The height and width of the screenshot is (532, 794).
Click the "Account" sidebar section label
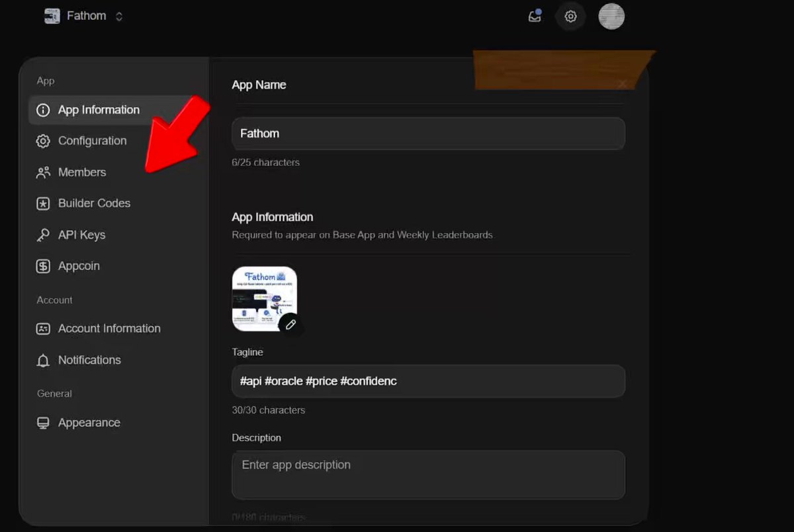tap(54, 300)
